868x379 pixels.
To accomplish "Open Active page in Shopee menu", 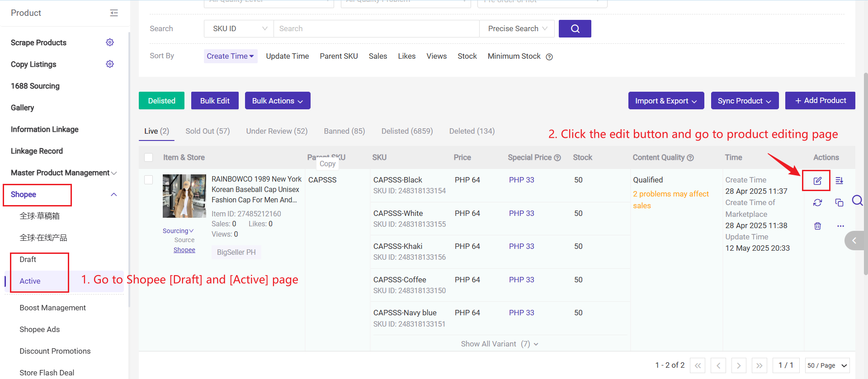I will click(x=30, y=281).
